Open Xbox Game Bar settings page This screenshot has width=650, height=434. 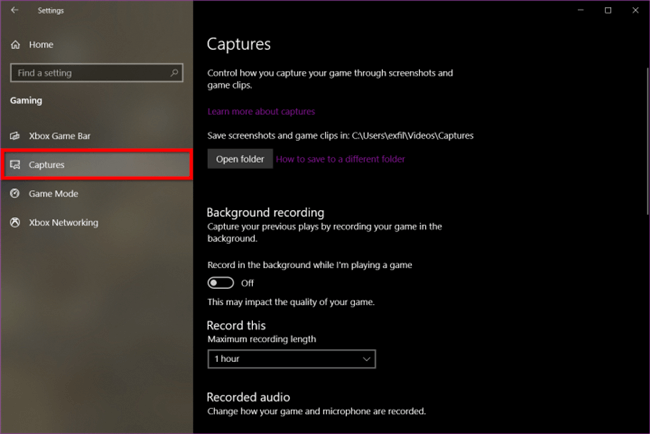click(66, 136)
